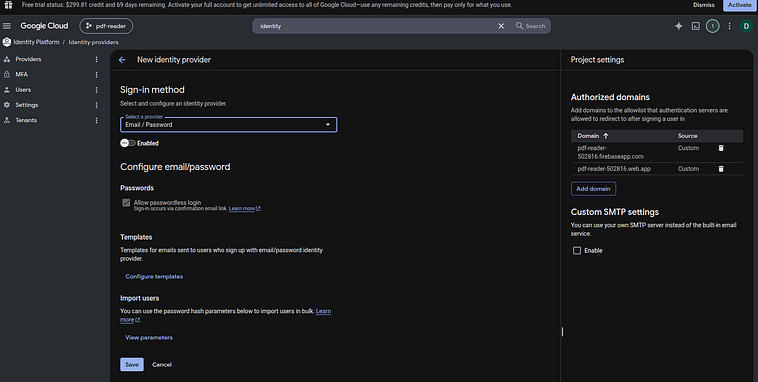This screenshot has width=758, height=382.
Task: Open MFA in the sidebar
Action: click(x=22, y=74)
